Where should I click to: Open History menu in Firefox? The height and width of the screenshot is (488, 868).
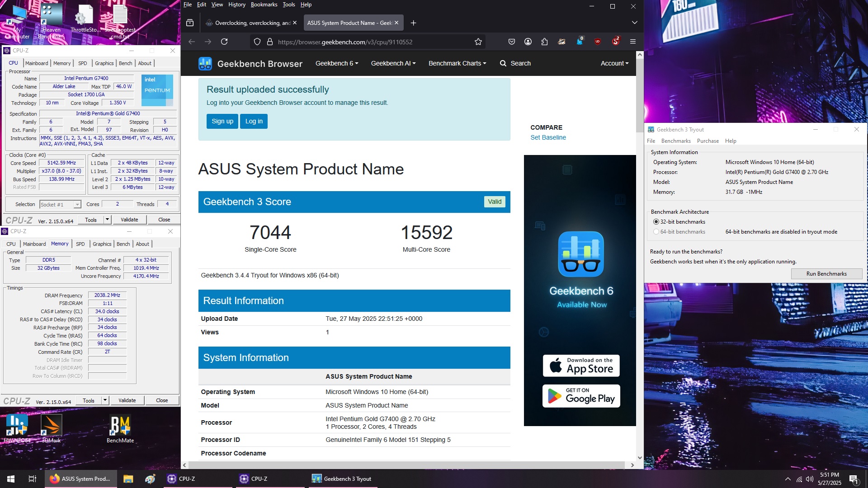237,5
